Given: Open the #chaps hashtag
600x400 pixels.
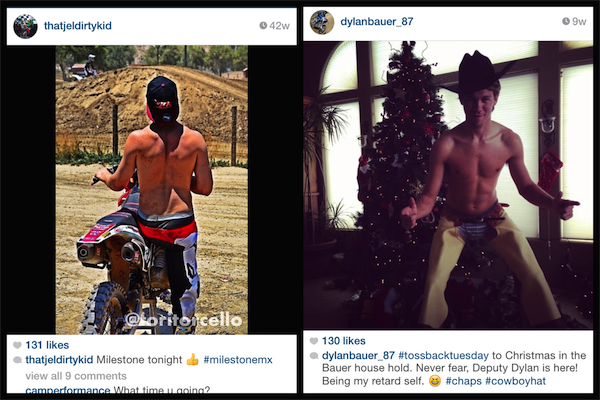Looking at the screenshot, I should point(463,381).
